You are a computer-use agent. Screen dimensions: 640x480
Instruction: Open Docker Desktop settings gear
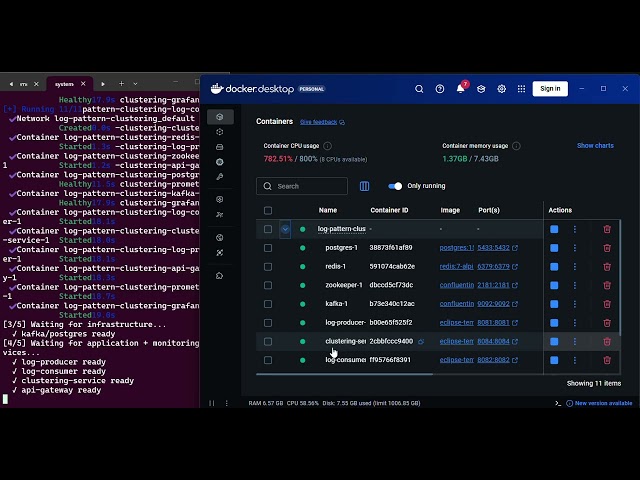501,89
